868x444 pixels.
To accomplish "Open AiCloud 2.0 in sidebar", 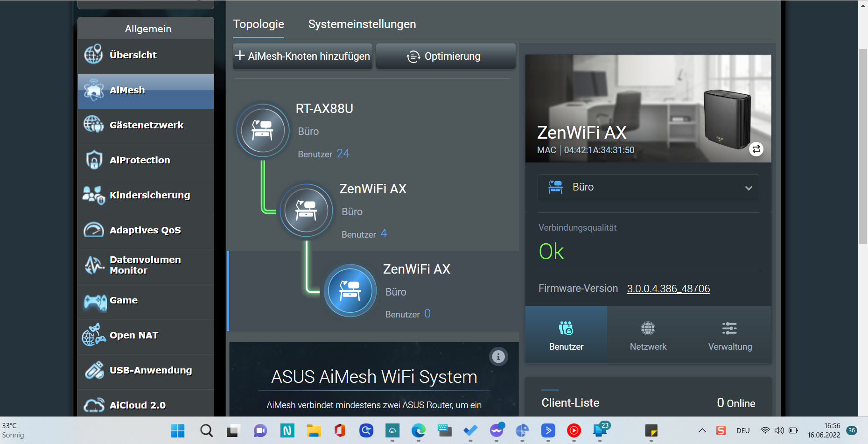I will click(146, 404).
